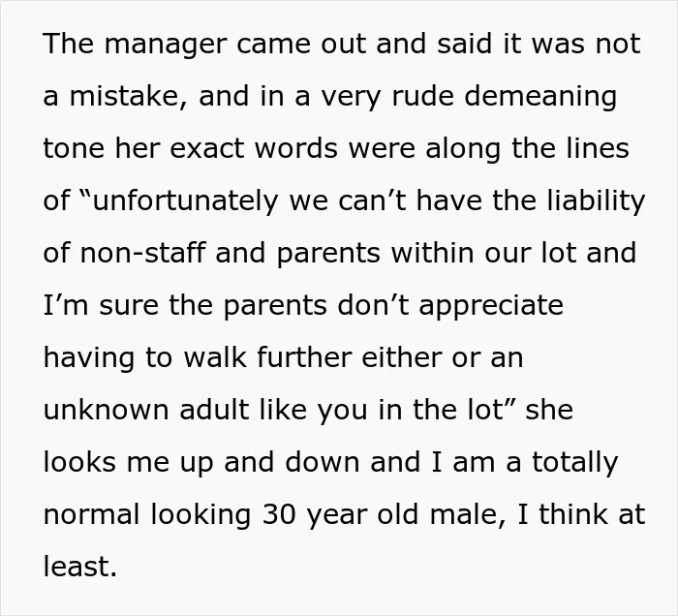Click the word "rude" in second line

point(422,96)
